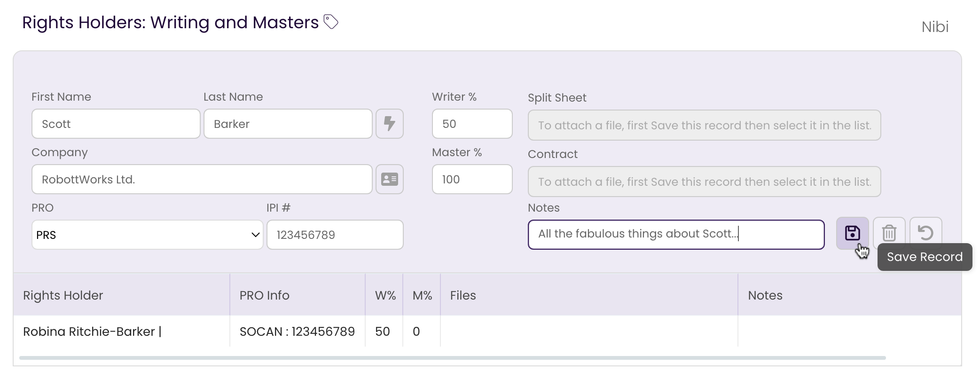Click the 50 value in W% column
This screenshot has height=380, width=980.
coord(383,332)
